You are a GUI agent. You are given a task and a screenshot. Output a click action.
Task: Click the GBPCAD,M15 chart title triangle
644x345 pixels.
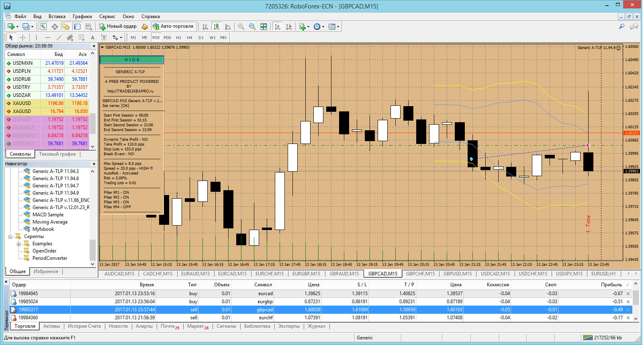coord(102,47)
